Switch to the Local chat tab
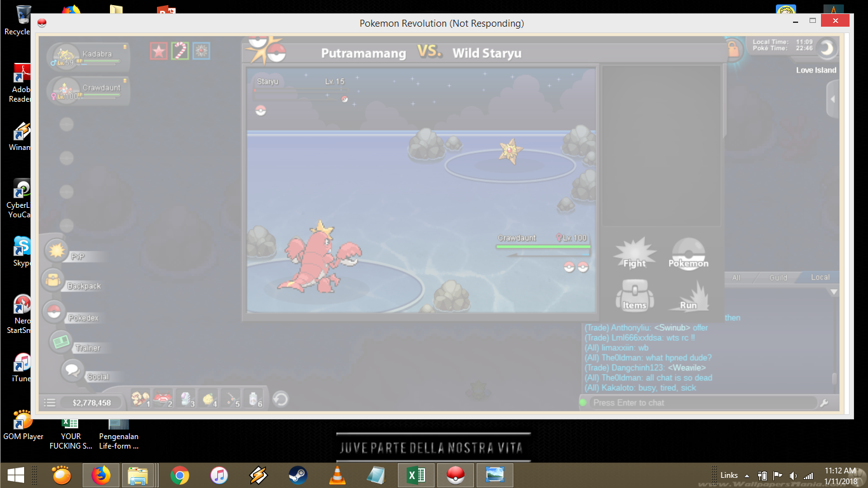 pyautogui.click(x=820, y=278)
